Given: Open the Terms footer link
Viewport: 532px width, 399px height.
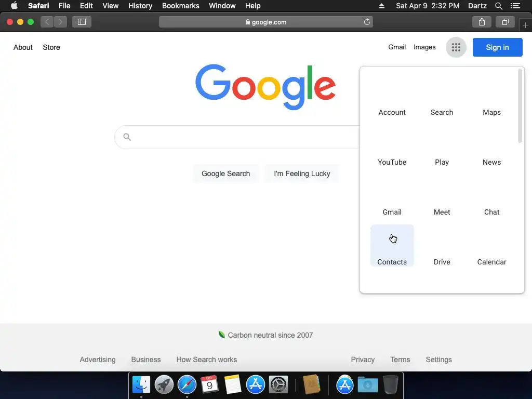Looking at the screenshot, I should point(400,360).
